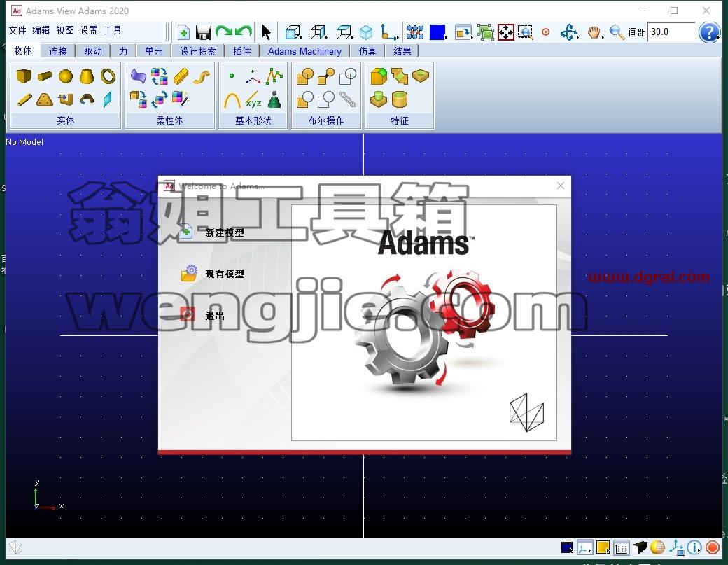This screenshot has width=728, height=565.
Task: Select the revolution solid tool
Action: [x=87, y=99]
